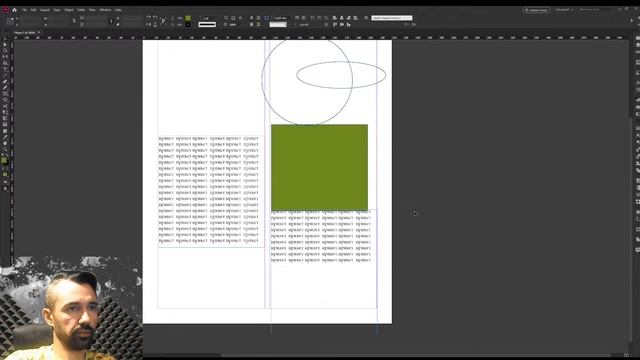Click the green fill box in the toolbox
Image resolution: width=640 pixels, height=360 pixels.
click(4, 160)
